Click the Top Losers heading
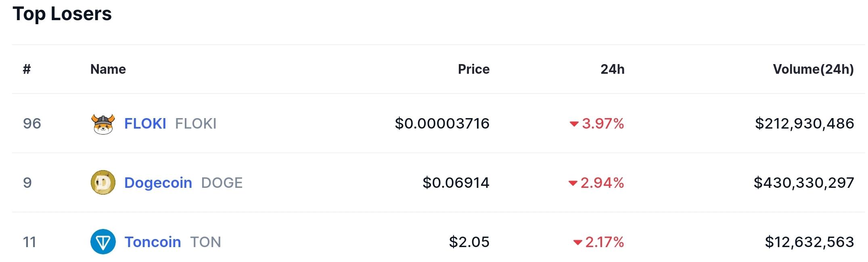 click(x=62, y=14)
